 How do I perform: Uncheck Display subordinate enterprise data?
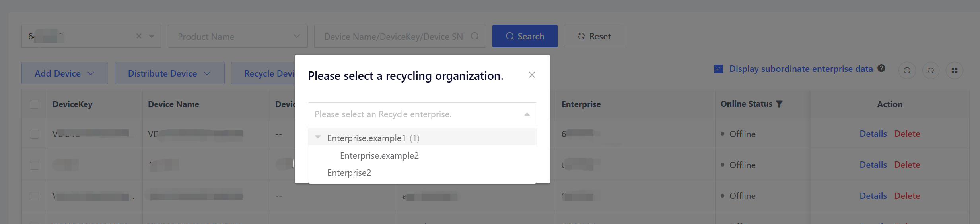coord(718,69)
